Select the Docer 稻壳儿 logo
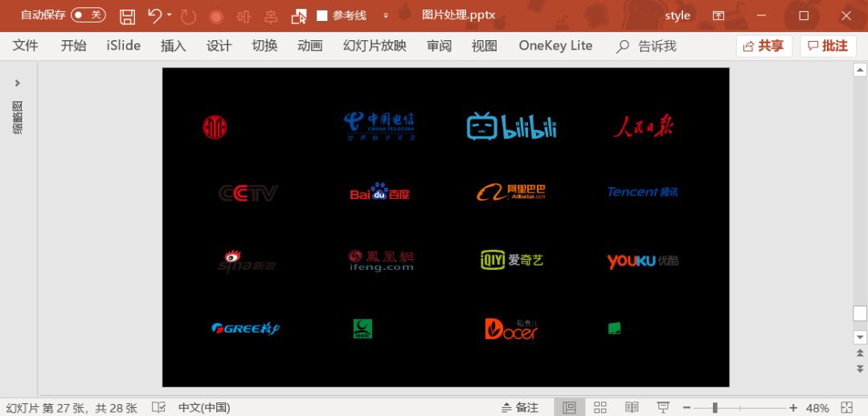This screenshot has height=416, width=868. point(511,328)
